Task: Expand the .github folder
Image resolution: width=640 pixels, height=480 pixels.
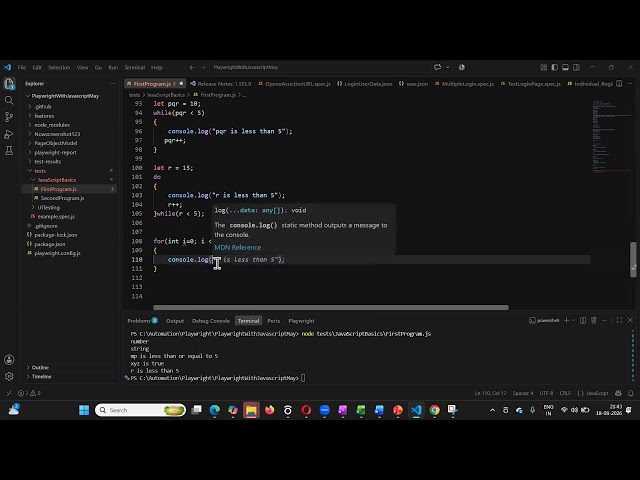Action: click(x=43, y=107)
